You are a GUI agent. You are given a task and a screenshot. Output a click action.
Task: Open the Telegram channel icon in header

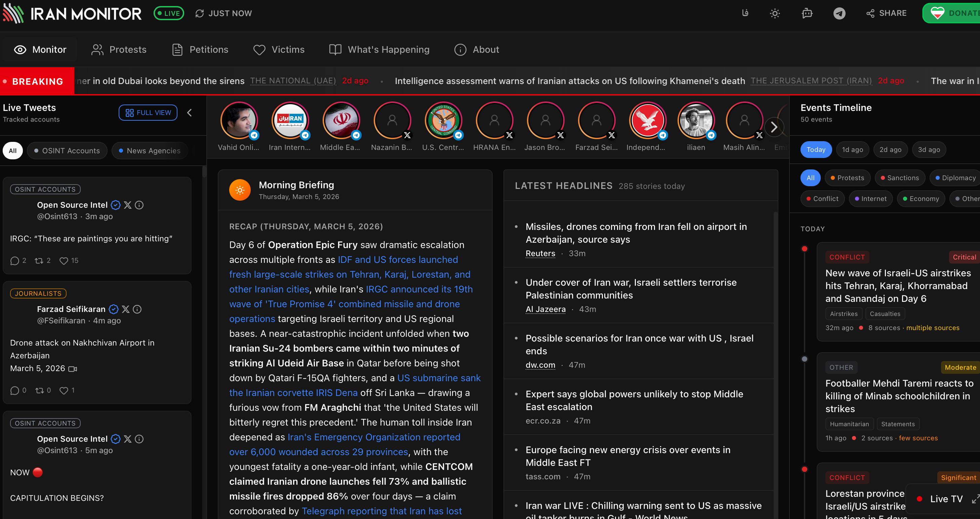(839, 13)
